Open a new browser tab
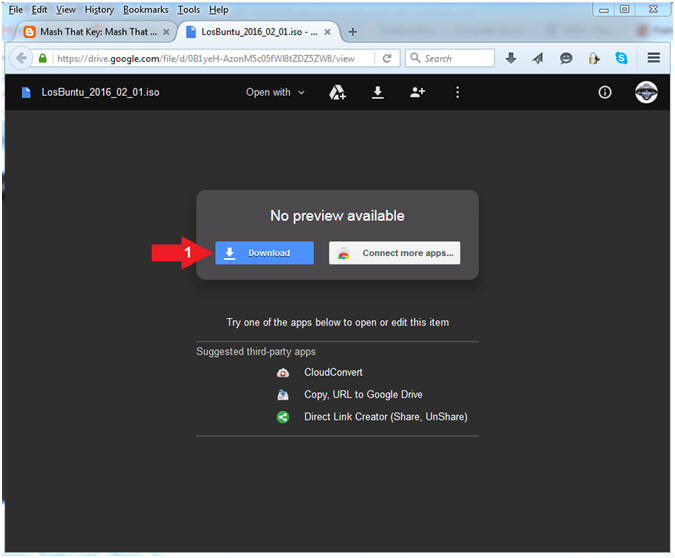Viewport: 675px width, 558px height. click(x=353, y=32)
